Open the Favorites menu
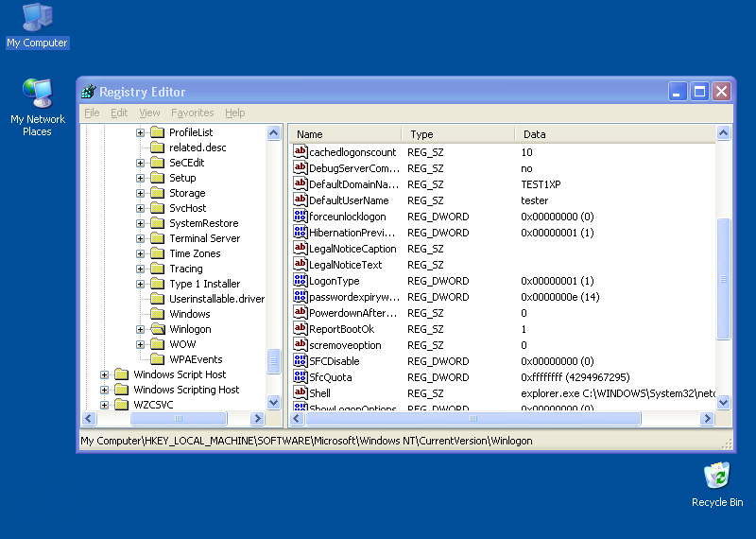This screenshot has height=539, width=756. coord(193,113)
